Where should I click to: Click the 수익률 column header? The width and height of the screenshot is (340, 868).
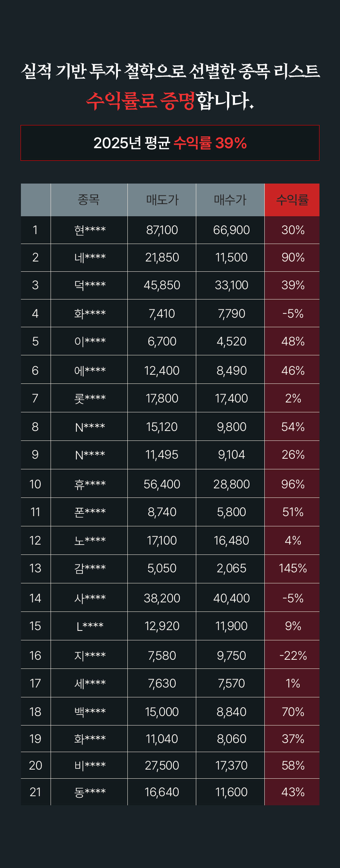pos(292,200)
